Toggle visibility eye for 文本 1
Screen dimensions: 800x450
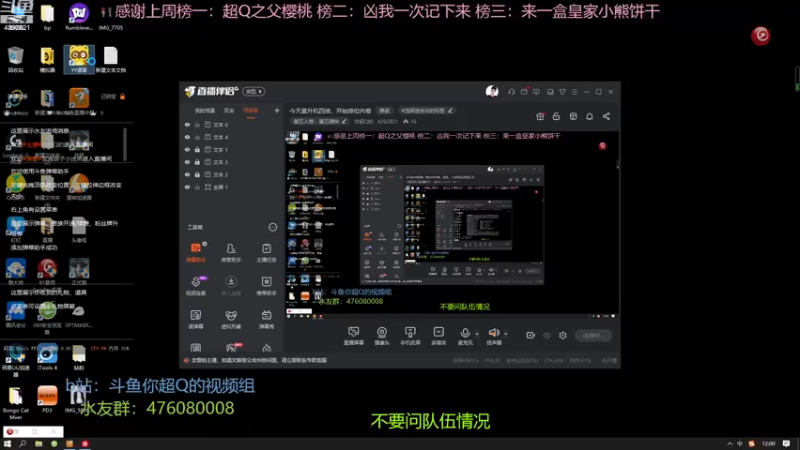(187, 149)
